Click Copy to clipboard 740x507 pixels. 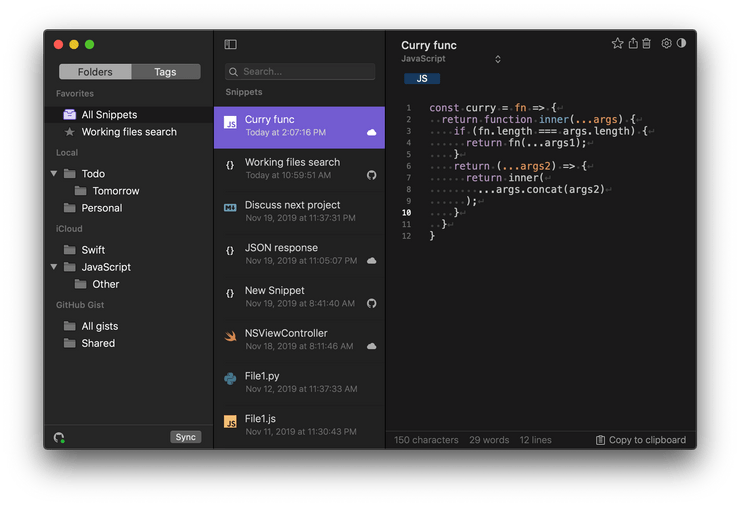click(641, 440)
